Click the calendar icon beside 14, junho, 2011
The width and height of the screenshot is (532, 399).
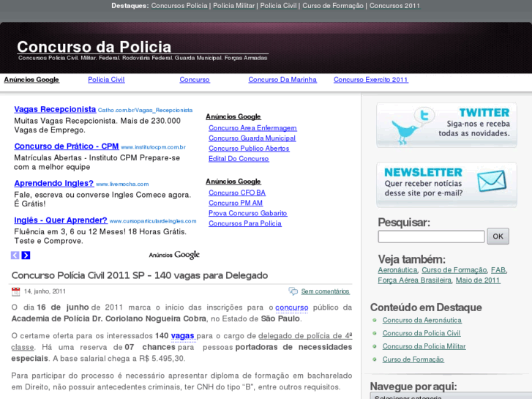15,291
